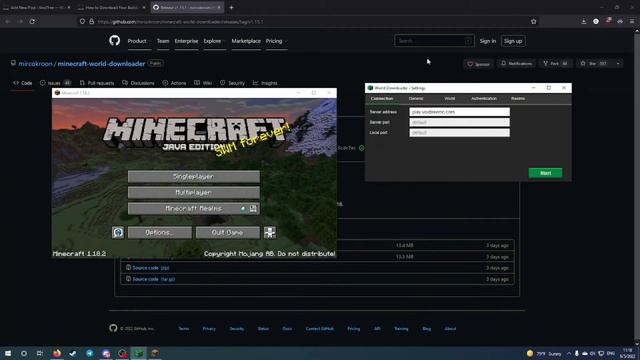The height and width of the screenshot is (360, 640).
Task: Click the Realms news icon on Realms button
Action: [253, 208]
